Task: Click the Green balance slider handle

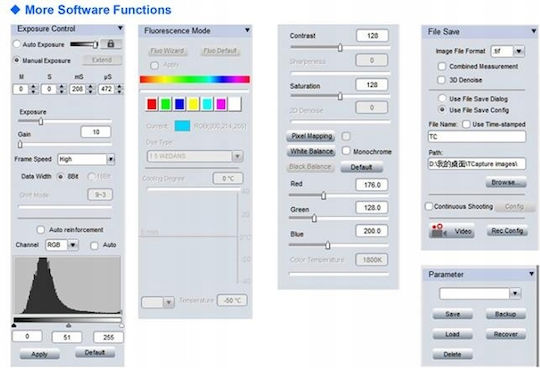Action: point(314,218)
